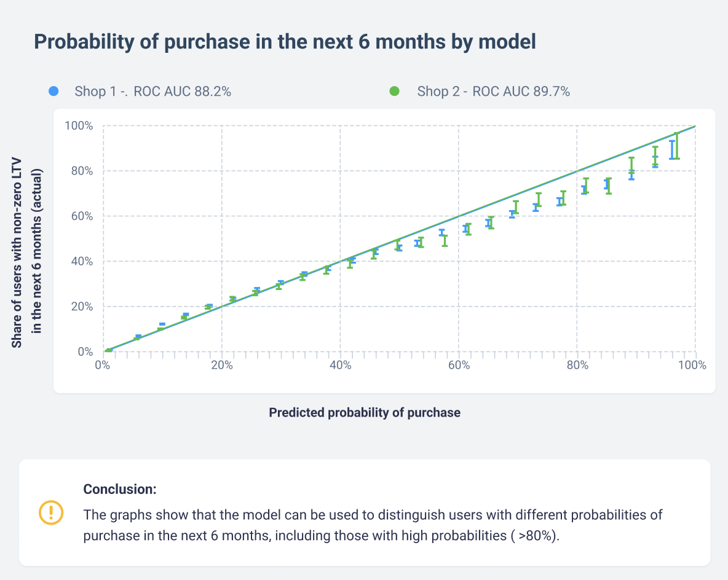728x580 pixels.
Task: Click the 100% label on the vertical axis
Action: point(79,126)
